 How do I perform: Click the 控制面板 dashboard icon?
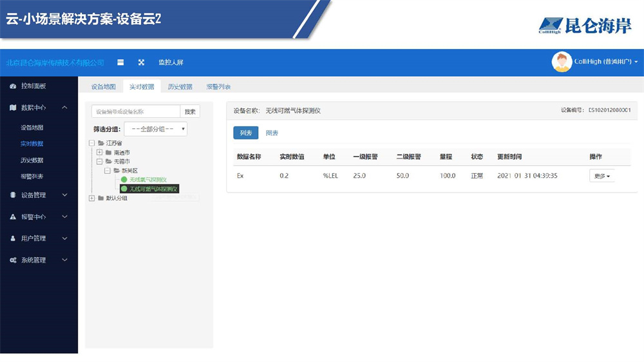tap(13, 86)
